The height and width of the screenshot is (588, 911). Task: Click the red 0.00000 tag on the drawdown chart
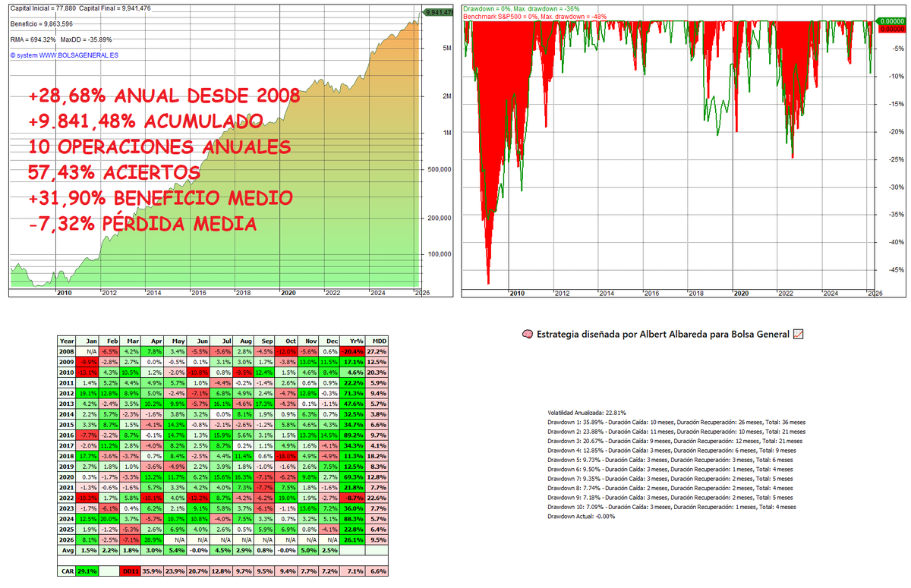[x=891, y=30]
